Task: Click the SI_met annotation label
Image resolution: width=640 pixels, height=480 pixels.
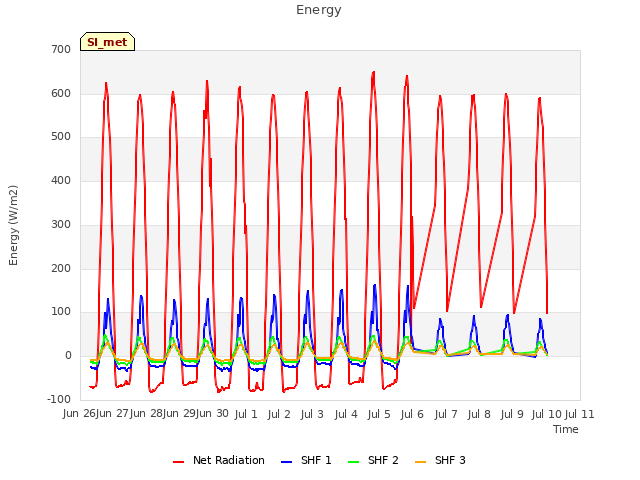Action: tap(107, 42)
